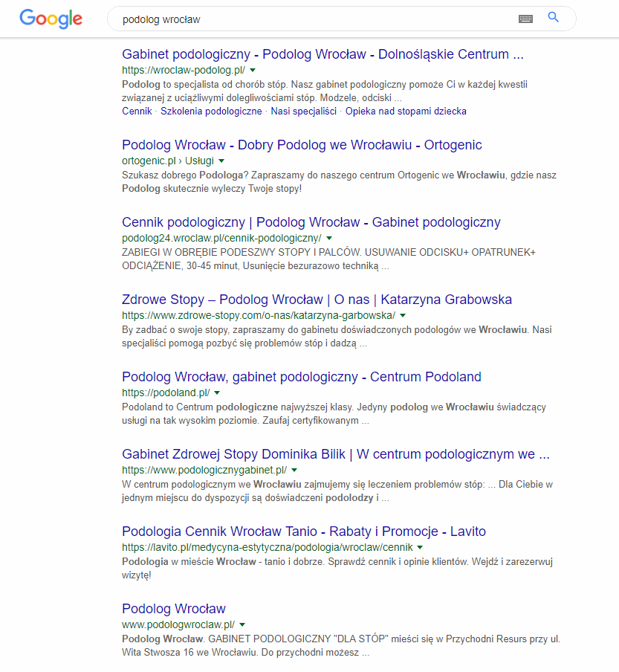The image size is (619, 672).
Task: Click the green URL lavito.pl/medycyna-estytyczna/podologia/wroclaw/cennik
Action: [x=268, y=547]
